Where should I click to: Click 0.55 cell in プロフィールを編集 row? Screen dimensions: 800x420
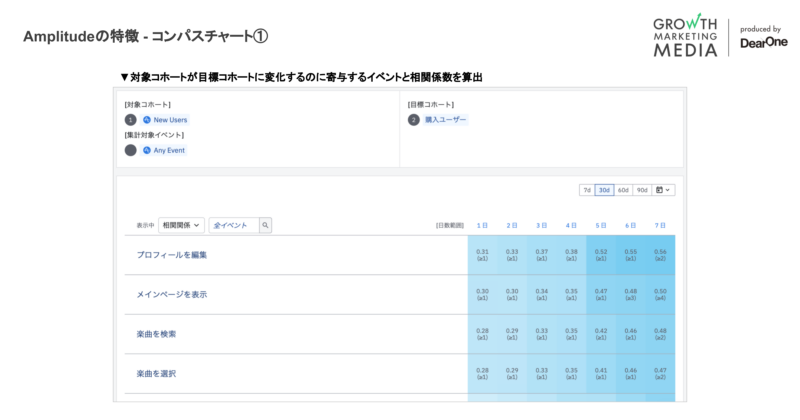point(631,255)
